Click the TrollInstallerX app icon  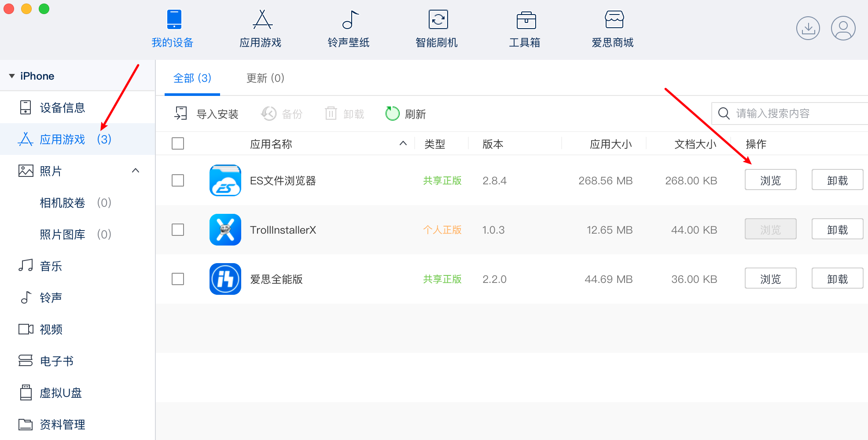(x=225, y=230)
